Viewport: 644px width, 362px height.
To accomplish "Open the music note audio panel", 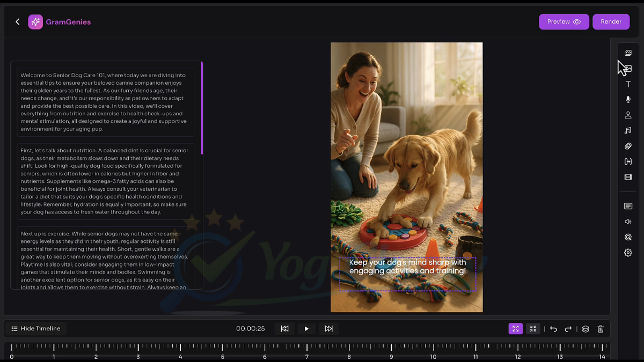I will (628, 131).
